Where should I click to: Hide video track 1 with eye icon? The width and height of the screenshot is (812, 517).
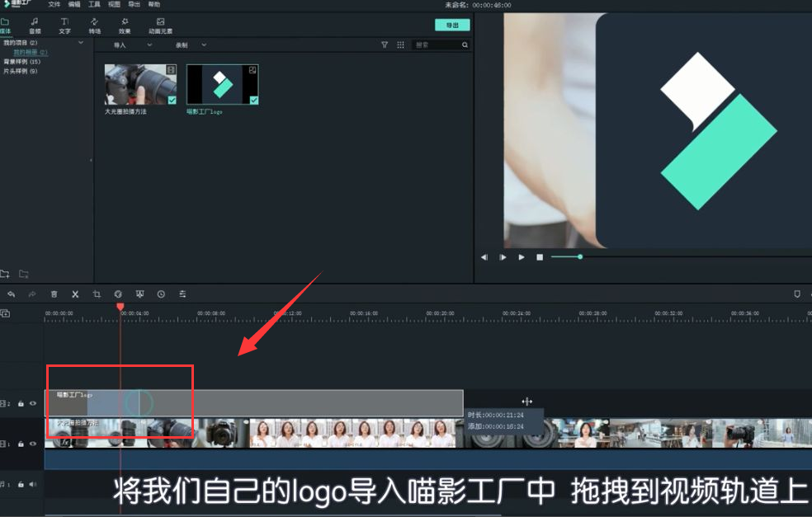[33, 444]
